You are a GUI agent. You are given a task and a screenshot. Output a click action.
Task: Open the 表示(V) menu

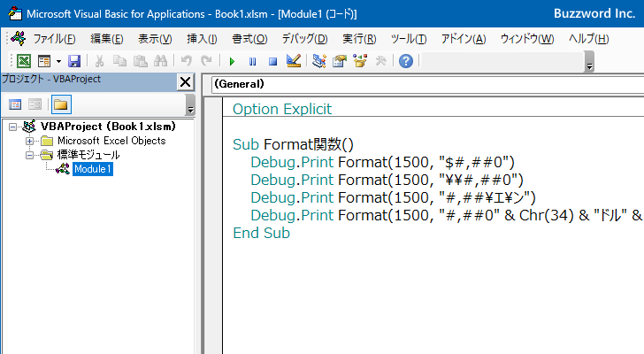pyautogui.click(x=155, y=39)
